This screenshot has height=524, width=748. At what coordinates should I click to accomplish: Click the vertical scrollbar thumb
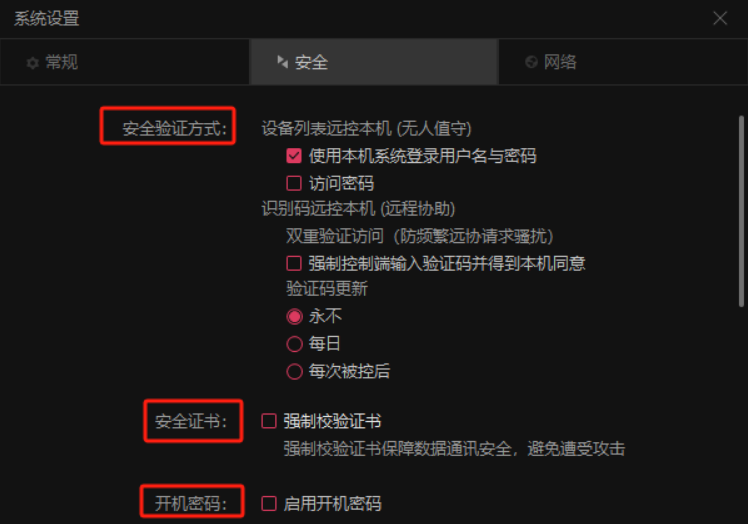(x=741, y=211)
